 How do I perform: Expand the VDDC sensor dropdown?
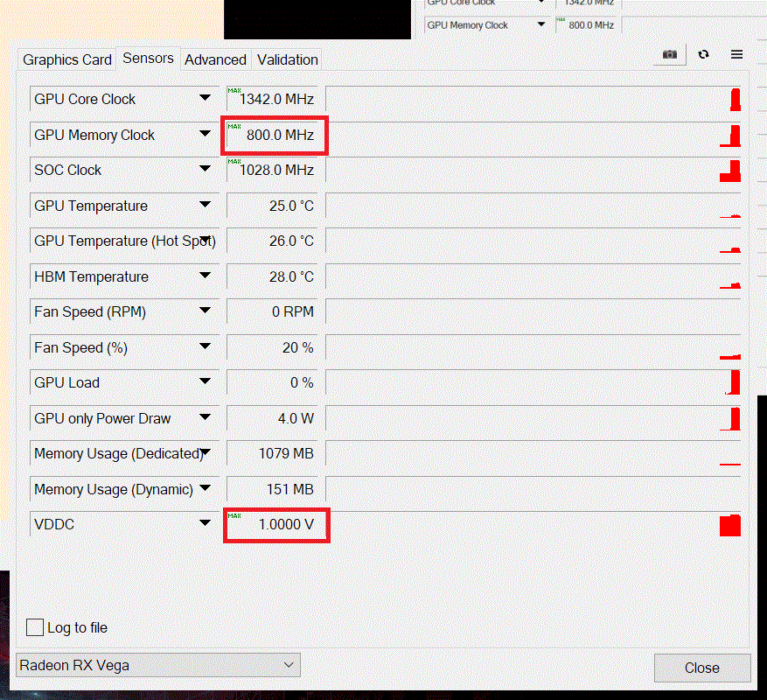pyautogui.click(x=205, y=523)
